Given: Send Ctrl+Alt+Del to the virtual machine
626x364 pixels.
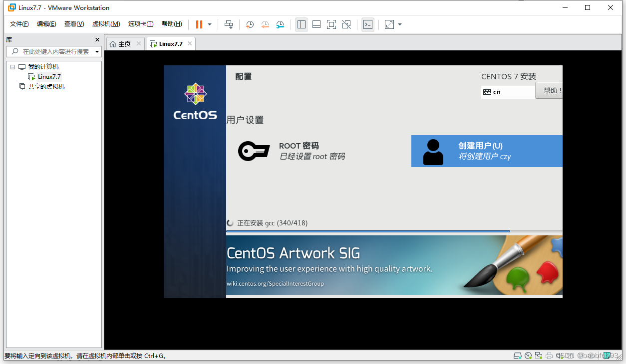Looking at the screenshot, I should point(229,24).
